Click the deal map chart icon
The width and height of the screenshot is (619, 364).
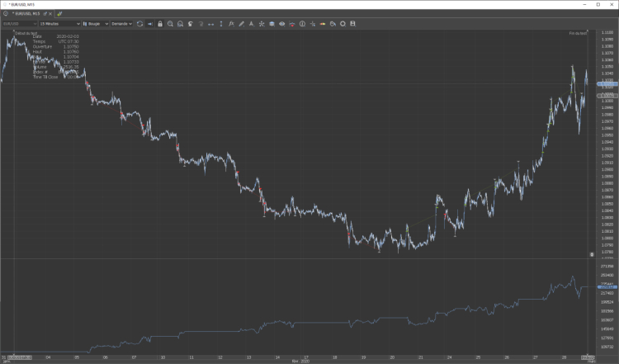pyautogui.click(x=292, y=24)
